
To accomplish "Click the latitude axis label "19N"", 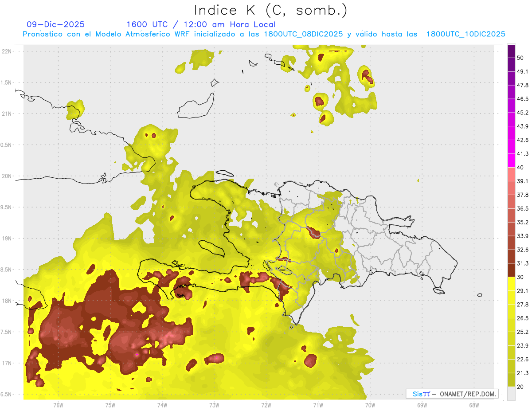I will point(7,239).
